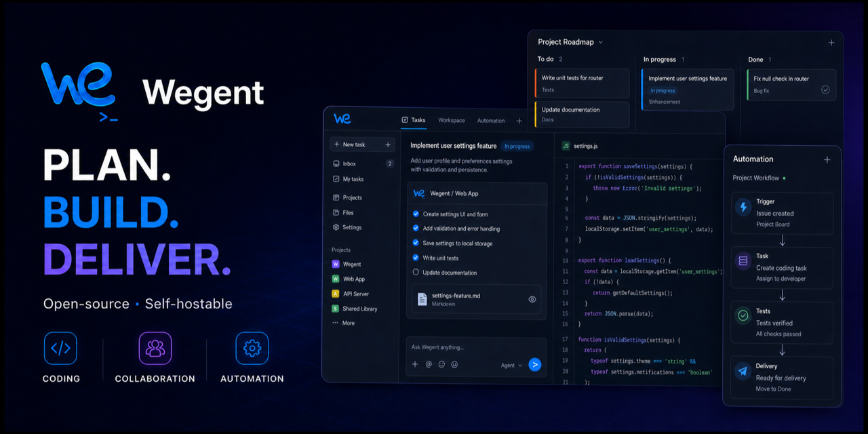Click the green Web App project badge
This screenshot has width=868, height=434.
click(336, 279)
